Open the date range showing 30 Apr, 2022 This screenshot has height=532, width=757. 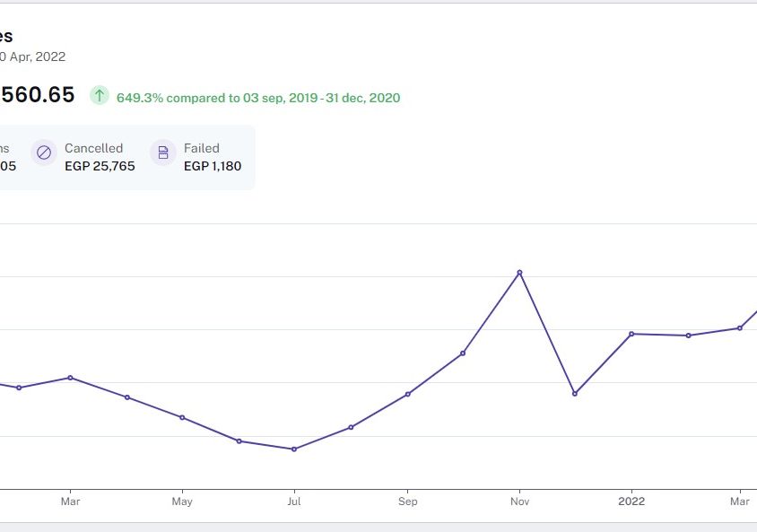[33, 56]
